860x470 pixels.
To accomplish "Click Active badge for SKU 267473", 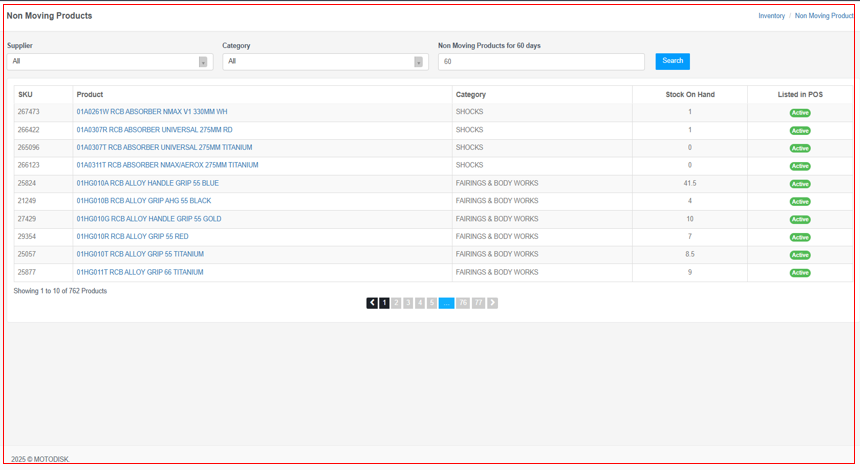I will [800, 113].
